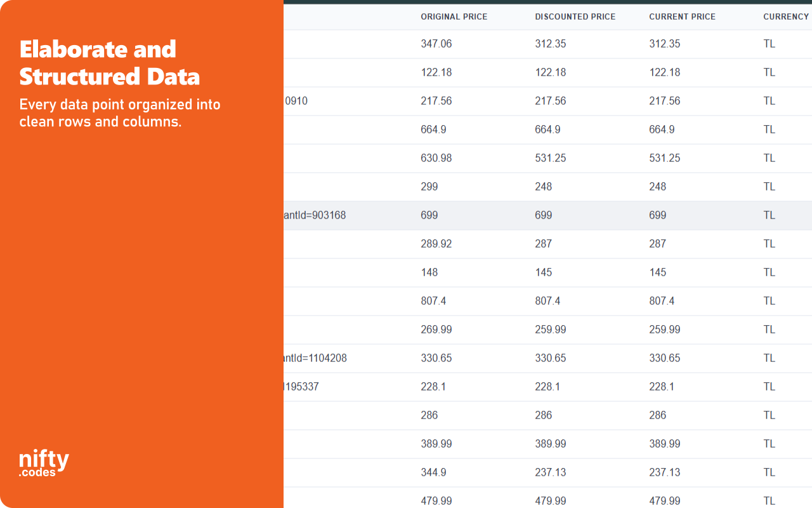This screenshot has height=508, width=812.
Task: Click the 630.98 original price cell
Action: pos(436,158)
